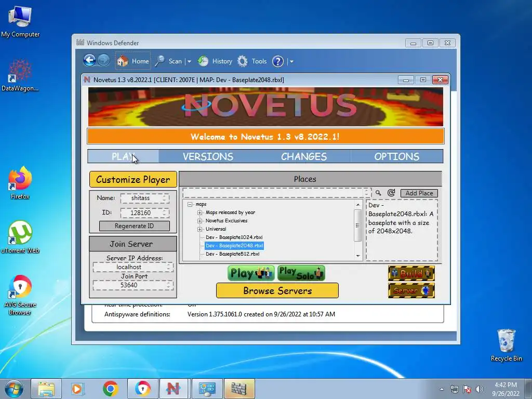Open Windows Explorer from the taskbar

pyautogui.click(x=46, y=389)
